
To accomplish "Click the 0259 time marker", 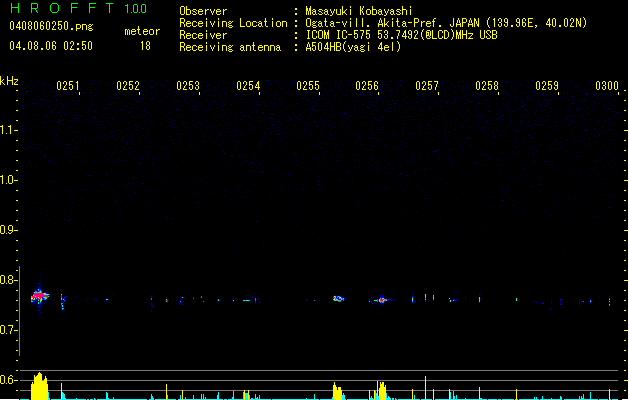I will 547,86.
